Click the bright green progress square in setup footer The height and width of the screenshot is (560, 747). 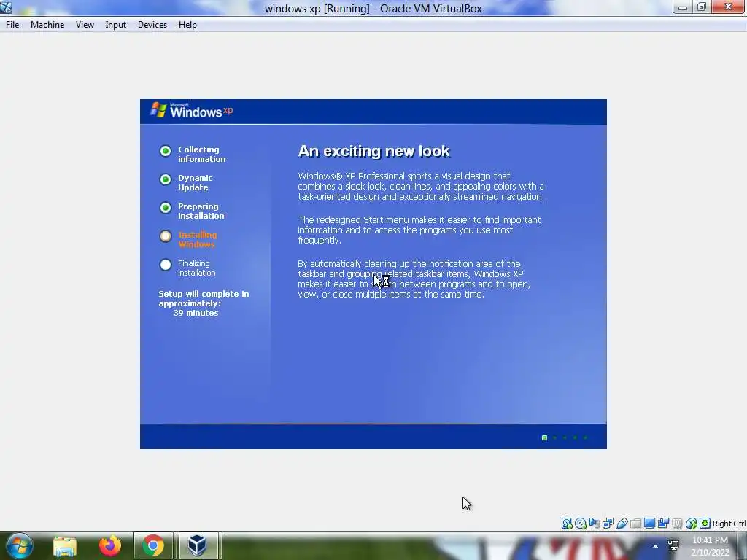click(x=544, y=437)
